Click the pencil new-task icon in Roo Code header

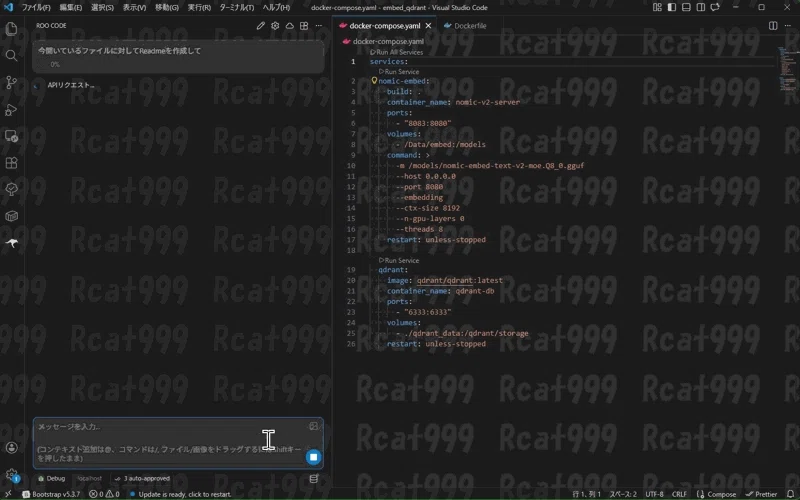click(x=261, y=26)
